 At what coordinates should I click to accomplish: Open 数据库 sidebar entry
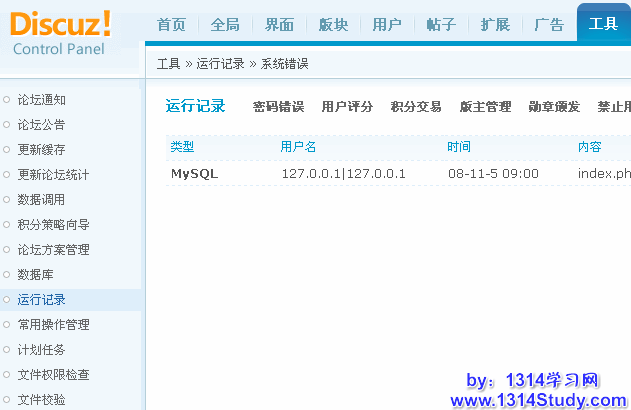pyautogui.click(x=35, y=275)
